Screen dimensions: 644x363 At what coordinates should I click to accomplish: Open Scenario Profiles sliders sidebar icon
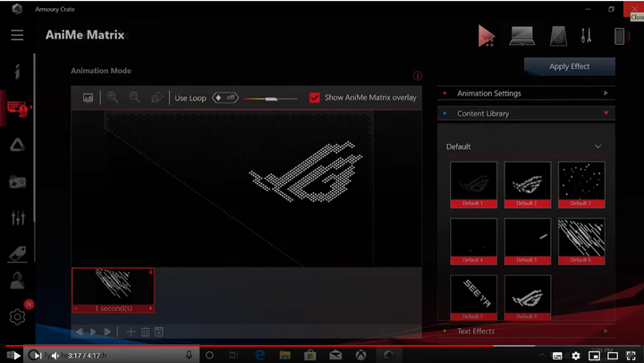(x=18, y=217)
